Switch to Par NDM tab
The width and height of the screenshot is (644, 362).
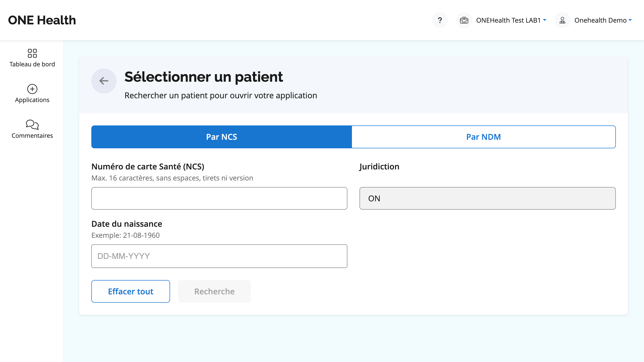[x=484, y=137]
